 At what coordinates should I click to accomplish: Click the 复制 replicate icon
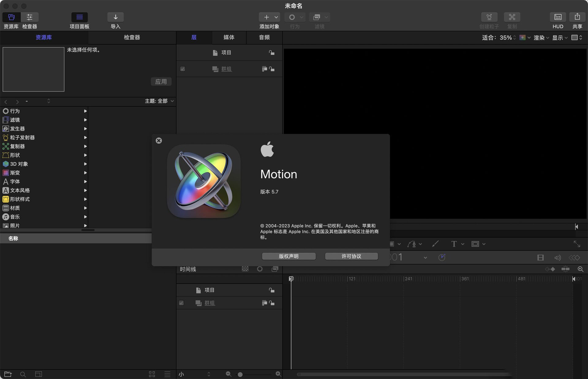[512, 17]
